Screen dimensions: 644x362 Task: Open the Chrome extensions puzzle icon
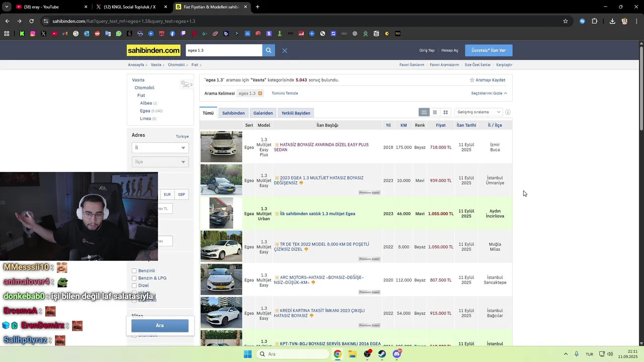click(x=595, y=21)
